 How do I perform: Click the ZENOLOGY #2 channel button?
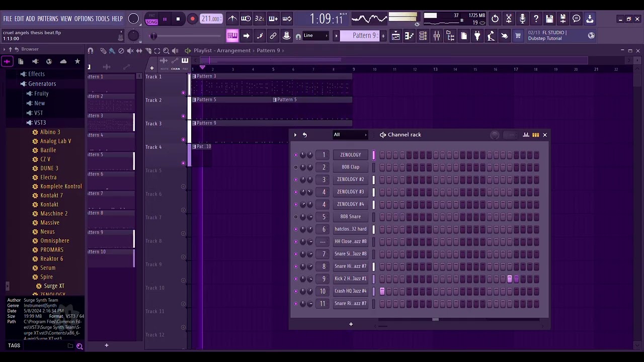(x=350, y=179)
